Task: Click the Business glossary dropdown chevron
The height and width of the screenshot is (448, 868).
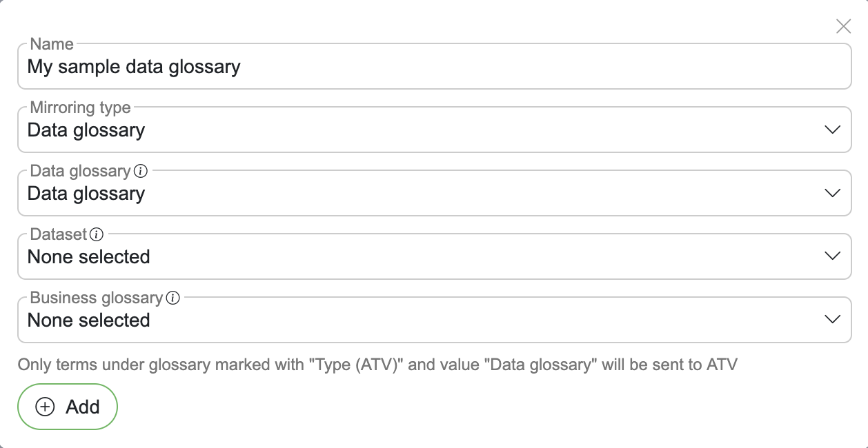Action: point(833,319)
